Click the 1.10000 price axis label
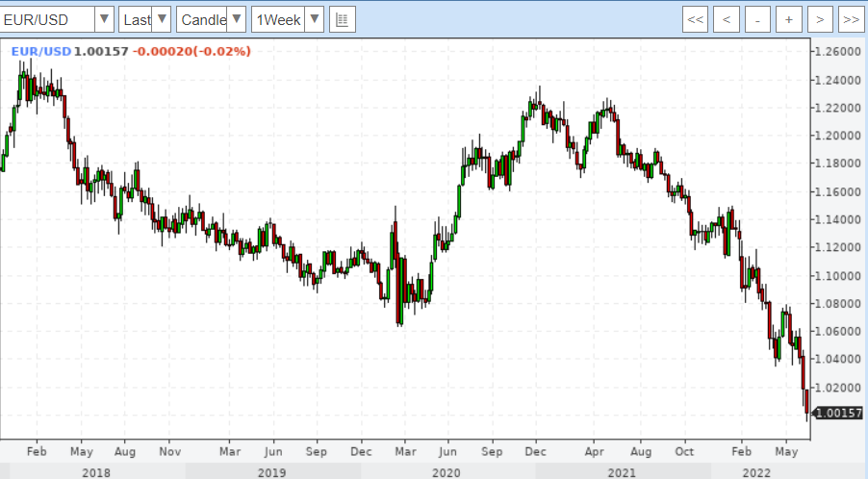The width and height of the screenshot is (868, 479). (x=839, y=275)
